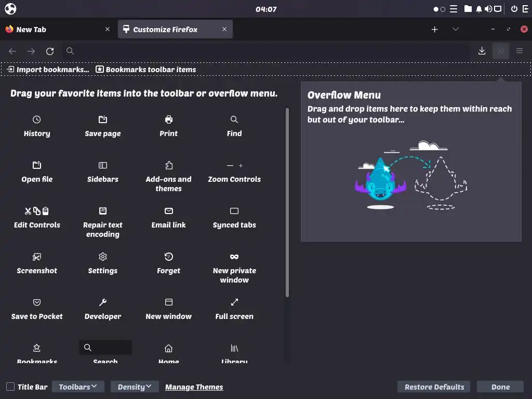Click the items palette vertical scrollbar
The image size is (532, 399).
[x=287, y=203]
